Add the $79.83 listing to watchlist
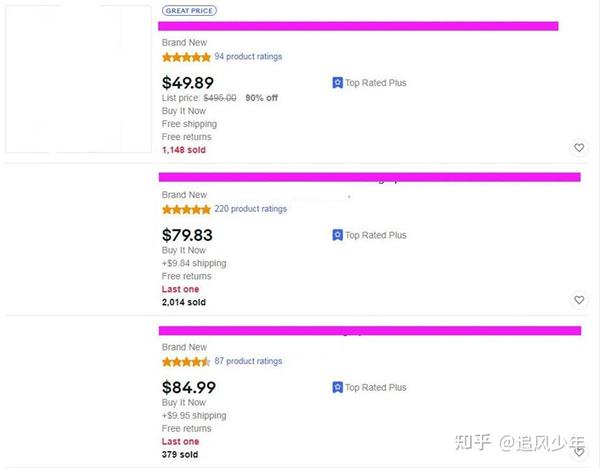The height and width of the screenshot is (468, 600). click(x=579, y=300)
